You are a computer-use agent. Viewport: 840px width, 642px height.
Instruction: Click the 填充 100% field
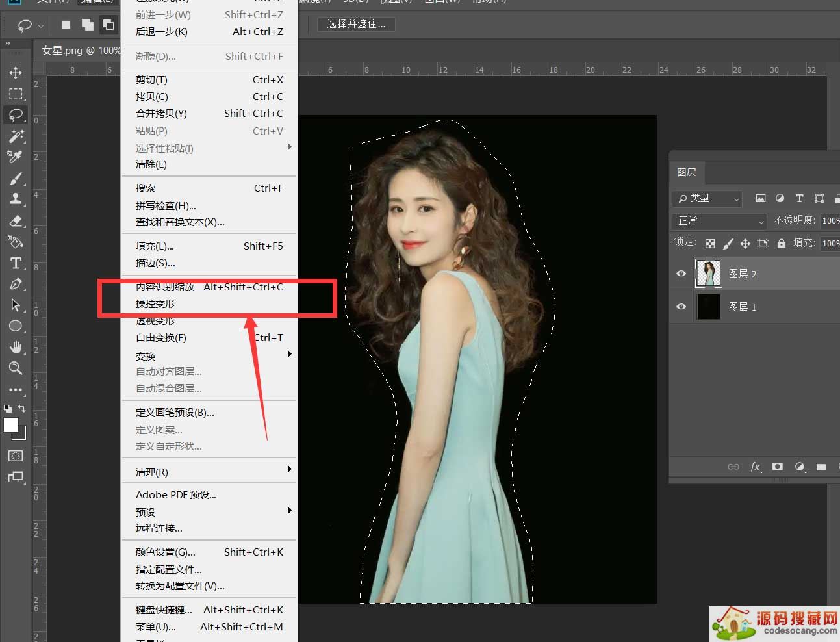coord(830,244)
